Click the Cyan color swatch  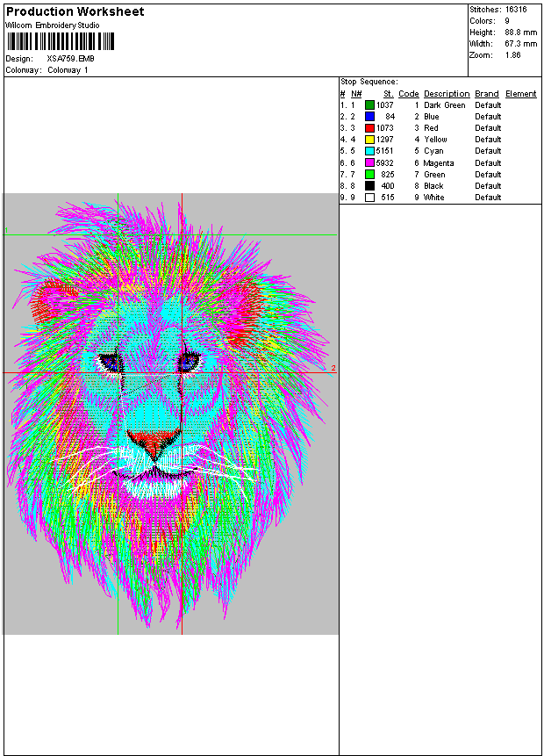click(369, 151)
